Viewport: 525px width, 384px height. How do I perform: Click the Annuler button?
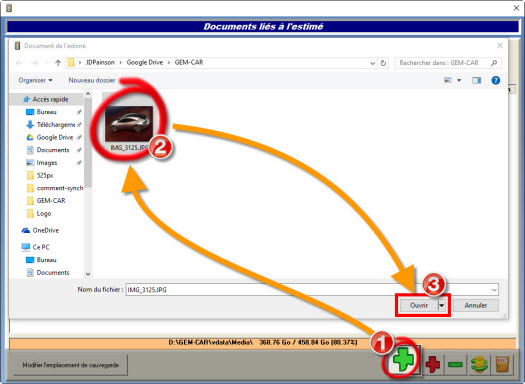tap(475, 305)
